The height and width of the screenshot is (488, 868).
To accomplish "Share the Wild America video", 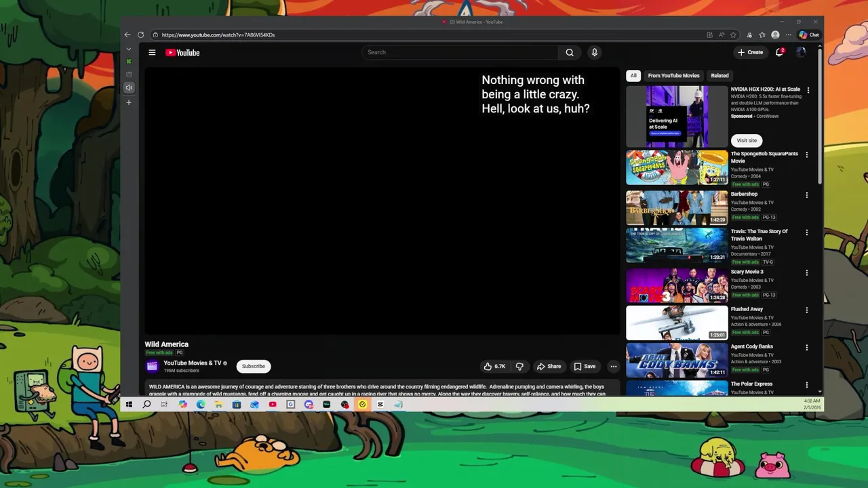I will (549, 366).
